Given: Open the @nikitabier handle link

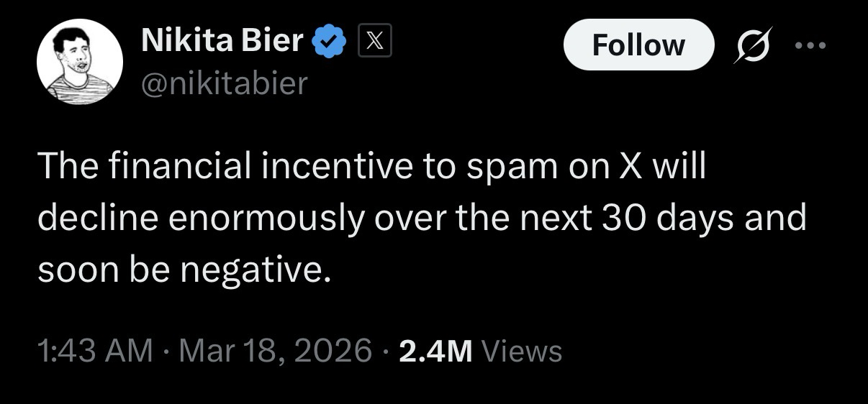Looking at the screenshot, I should [225, 83].
